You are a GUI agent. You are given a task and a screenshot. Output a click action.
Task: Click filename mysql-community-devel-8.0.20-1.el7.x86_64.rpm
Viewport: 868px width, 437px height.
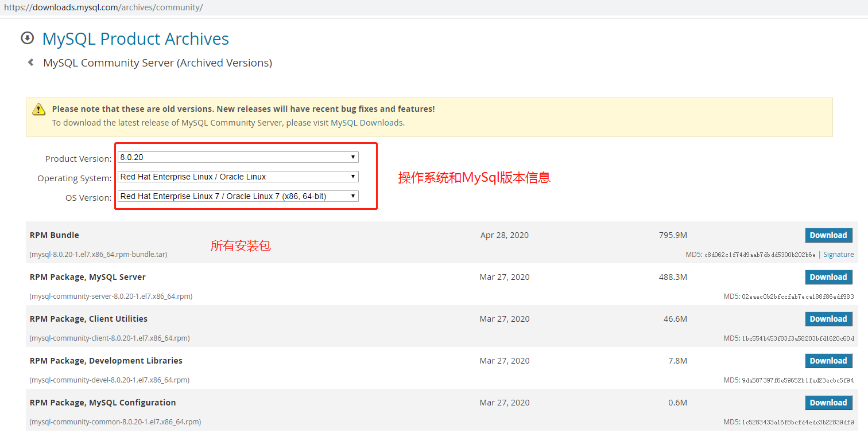(109, 380)
